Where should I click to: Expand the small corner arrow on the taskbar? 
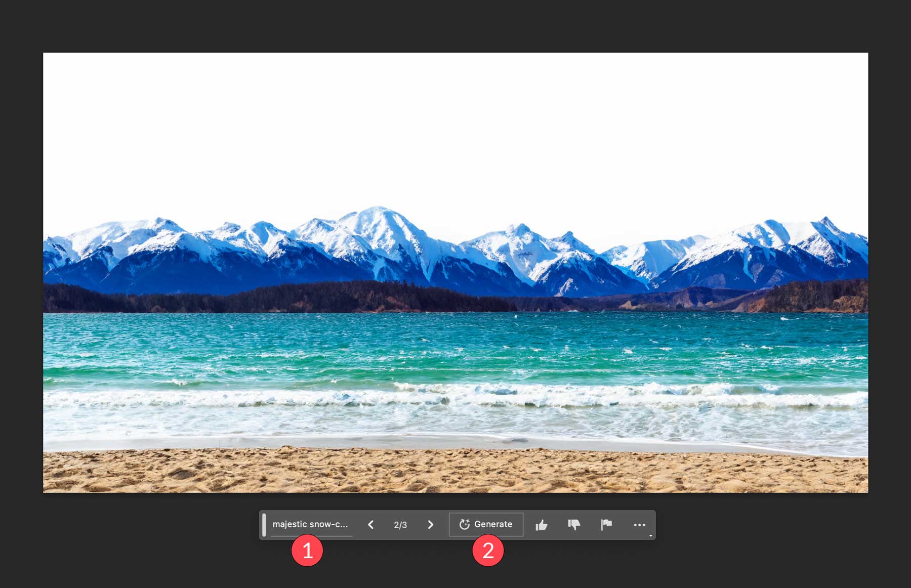click(650, 535)
